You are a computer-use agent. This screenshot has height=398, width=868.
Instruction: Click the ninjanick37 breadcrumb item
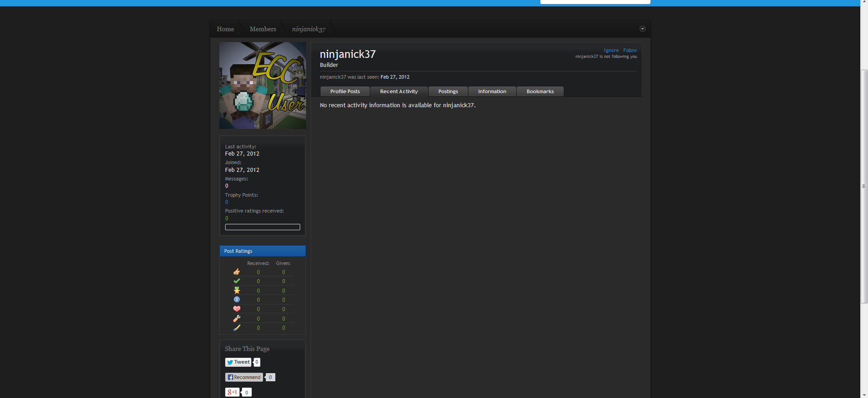(309, 29)
